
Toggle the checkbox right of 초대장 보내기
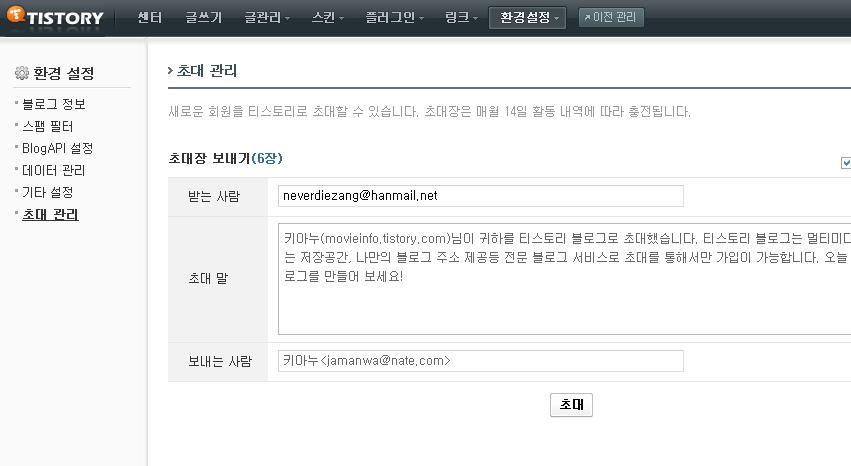coord(846,162)
